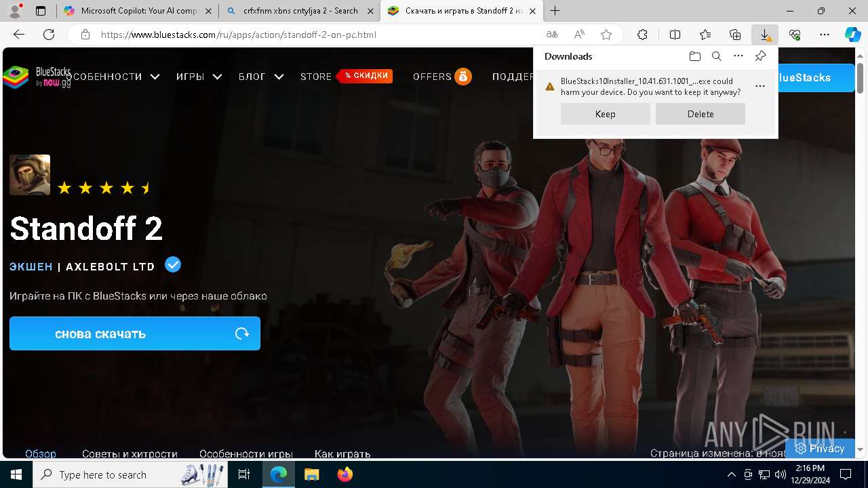The image size is (868, 488).
Task: Delete the BlueStacks installer download
Action: 701,114
